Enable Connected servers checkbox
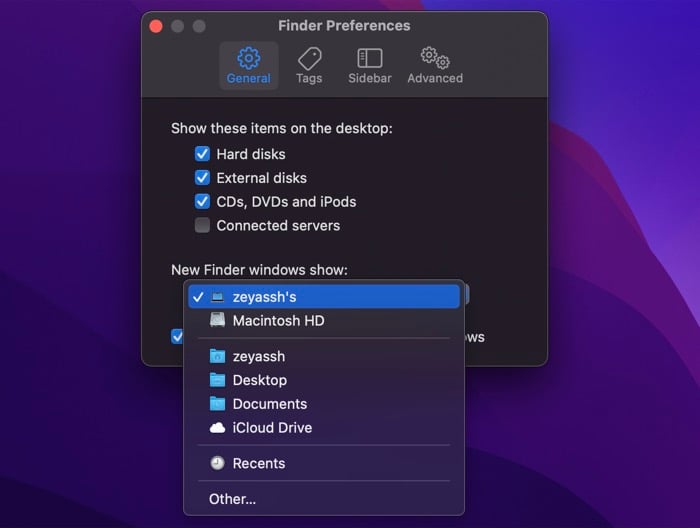Screen dimensions: 700x528 click(x=202, y=225)
